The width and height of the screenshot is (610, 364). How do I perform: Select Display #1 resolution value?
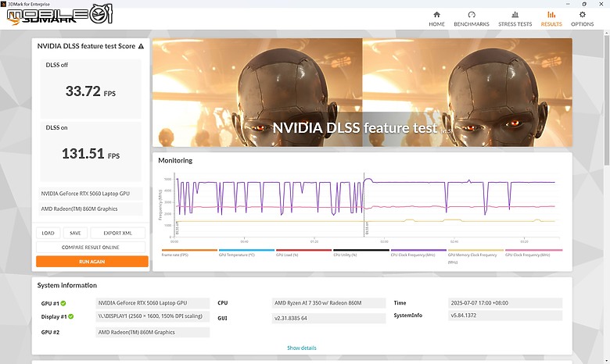(152, 316)
